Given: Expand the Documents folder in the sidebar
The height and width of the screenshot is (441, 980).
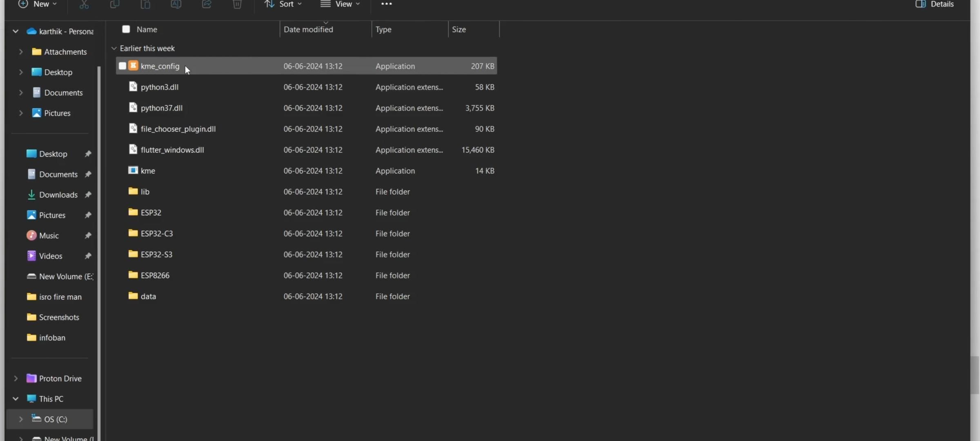Looking at the screenshot, I should point(21,92).
